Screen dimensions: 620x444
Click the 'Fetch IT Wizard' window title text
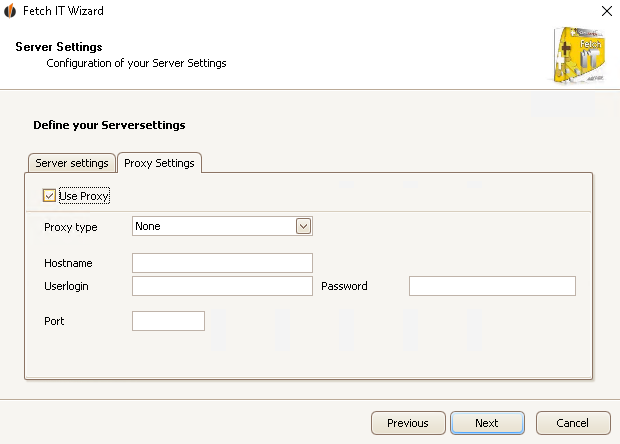click(63, 11)
